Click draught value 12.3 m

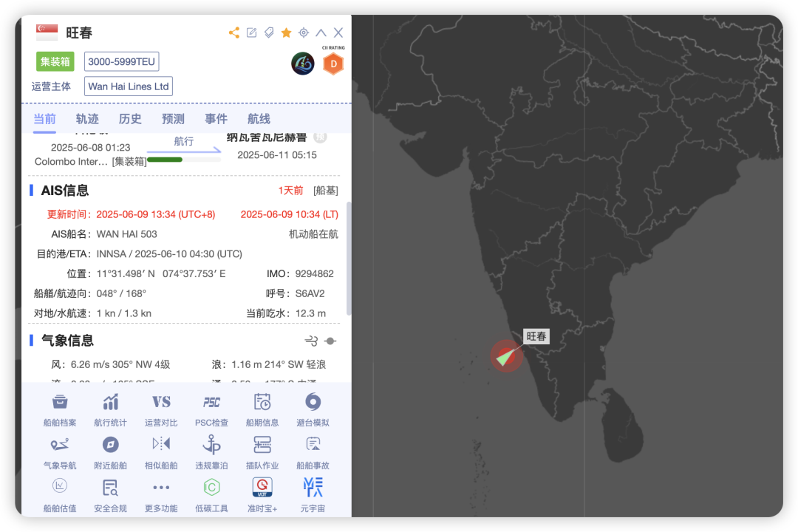(311, 313)
